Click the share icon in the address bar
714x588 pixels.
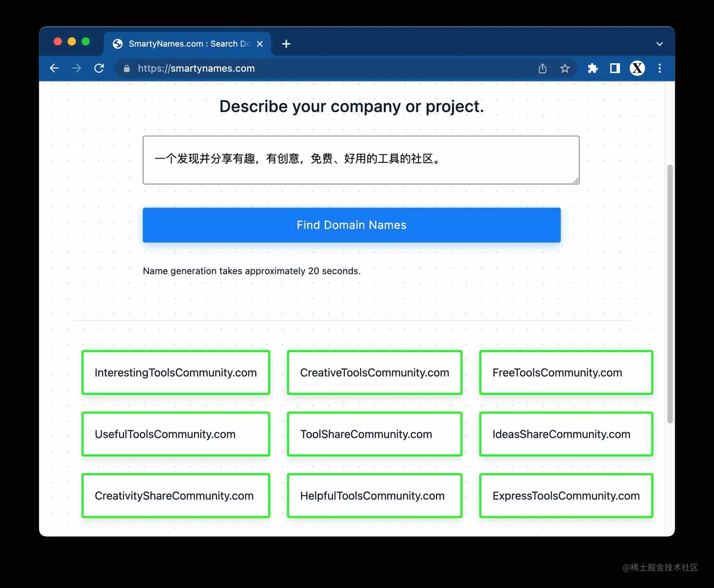(x=542, y=68)
